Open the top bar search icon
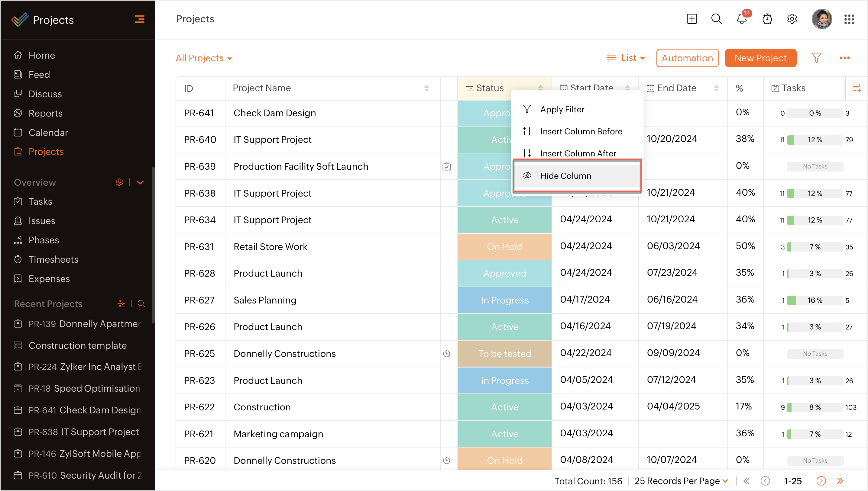This screenshot has height=491, width=868. point(716,19)
